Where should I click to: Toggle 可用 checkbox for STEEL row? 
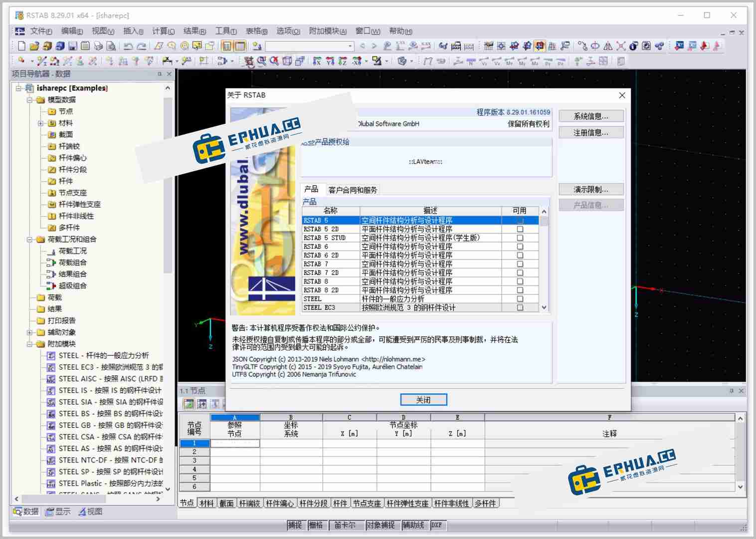click(x=520, y=299)
